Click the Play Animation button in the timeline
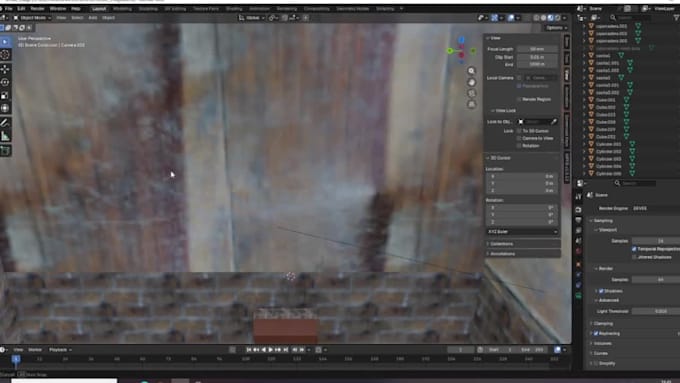This screenshot has width=680, height=383. tap(271, 350)
